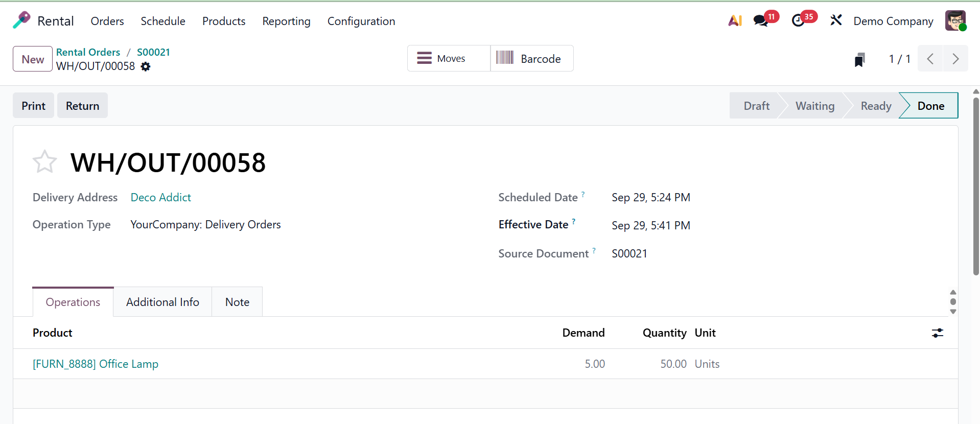Screen dimensions: 980x424
Task: Switch to the Additional Info tab
Action: point(162,302)
